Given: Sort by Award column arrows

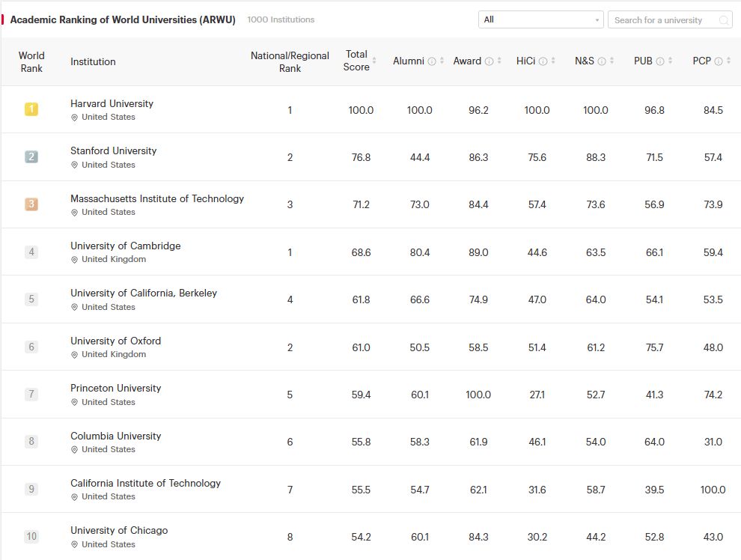Looking at the screenshot, I should (x=499, y=61).
